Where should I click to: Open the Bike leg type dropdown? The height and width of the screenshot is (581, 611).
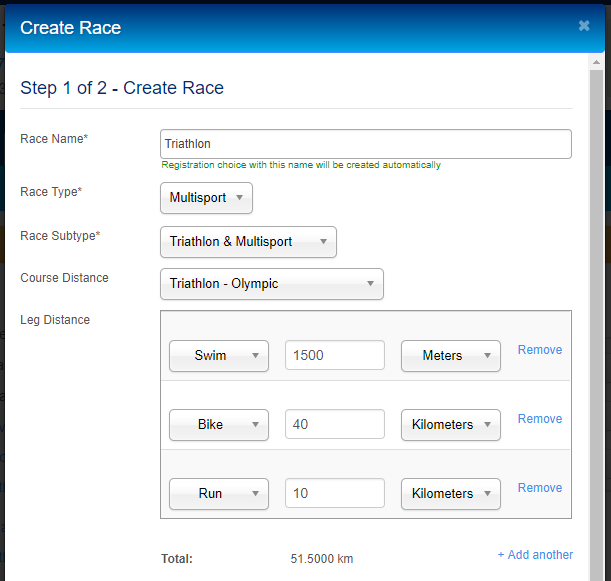[219, 424]
